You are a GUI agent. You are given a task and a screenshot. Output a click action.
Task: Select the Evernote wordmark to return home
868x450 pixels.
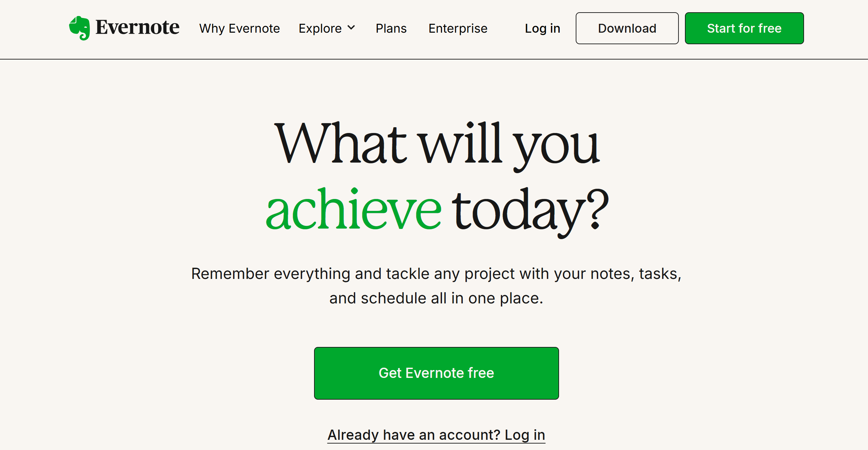click(x=137, y=28)
